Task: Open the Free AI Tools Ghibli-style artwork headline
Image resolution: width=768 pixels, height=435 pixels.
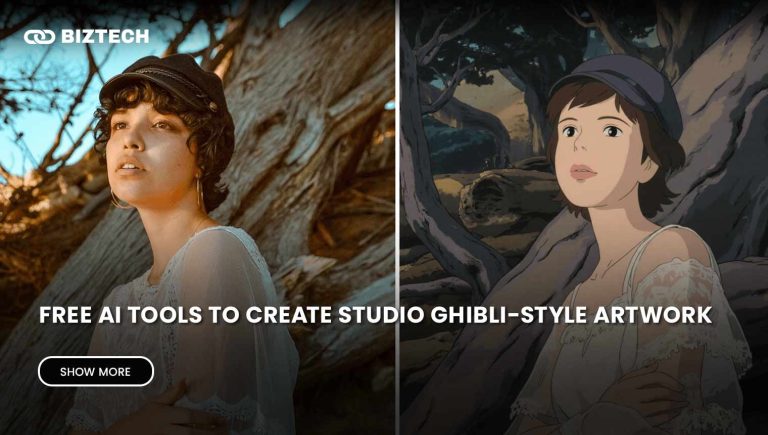Action: pos(375,315)
